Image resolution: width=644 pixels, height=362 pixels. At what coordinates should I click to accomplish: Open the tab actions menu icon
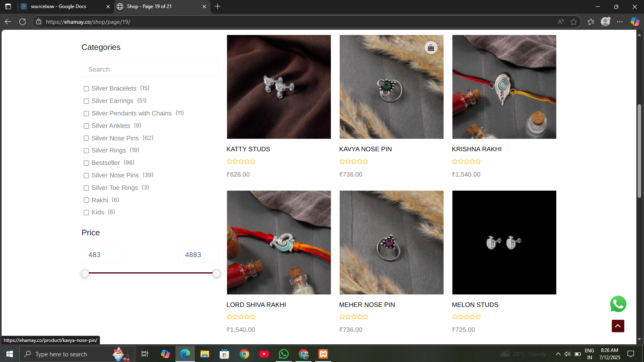pyautogui.click(x=8, y=6)
